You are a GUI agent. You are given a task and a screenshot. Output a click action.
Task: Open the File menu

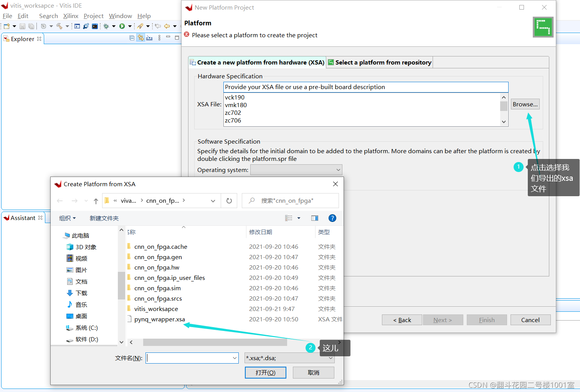(8, 16)
